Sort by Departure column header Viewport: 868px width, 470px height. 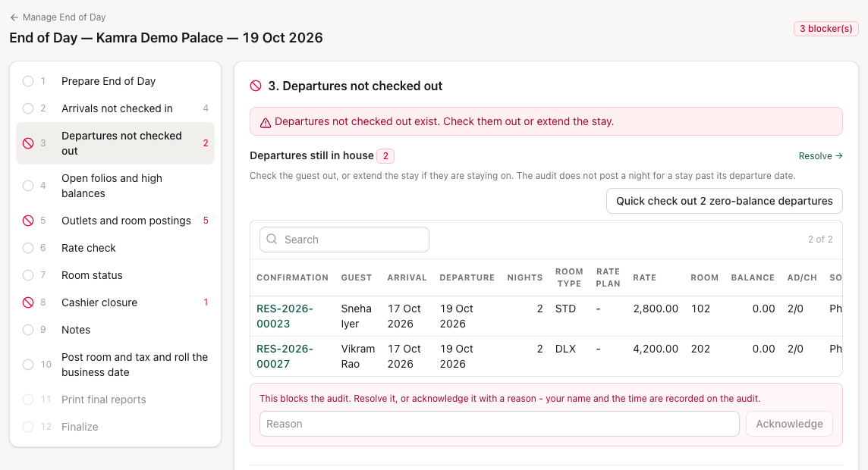point(467,277)
